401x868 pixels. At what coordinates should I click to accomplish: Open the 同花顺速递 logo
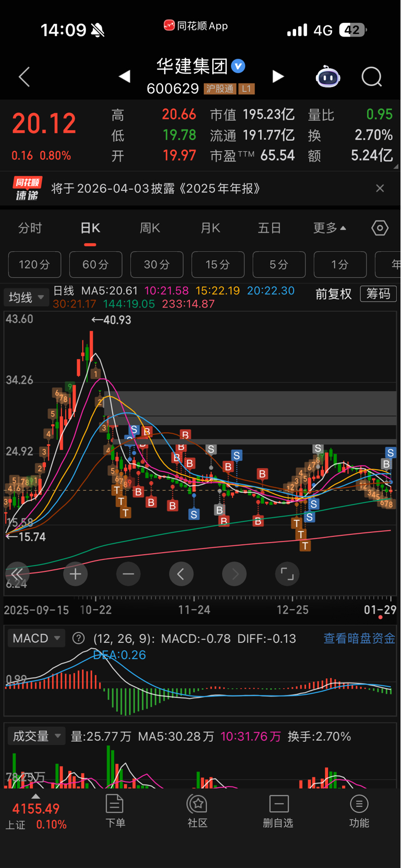(x=27, y=189)
